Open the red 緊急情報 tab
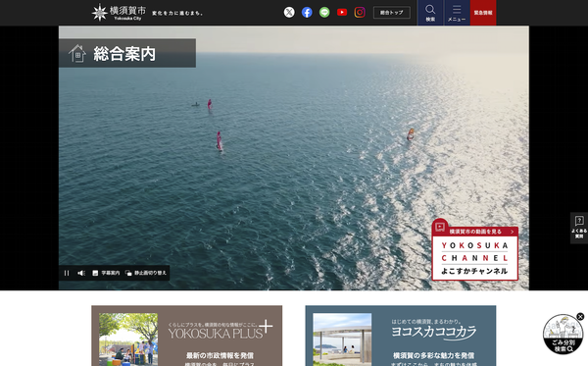The image size is (588, 366). [483, 13]
